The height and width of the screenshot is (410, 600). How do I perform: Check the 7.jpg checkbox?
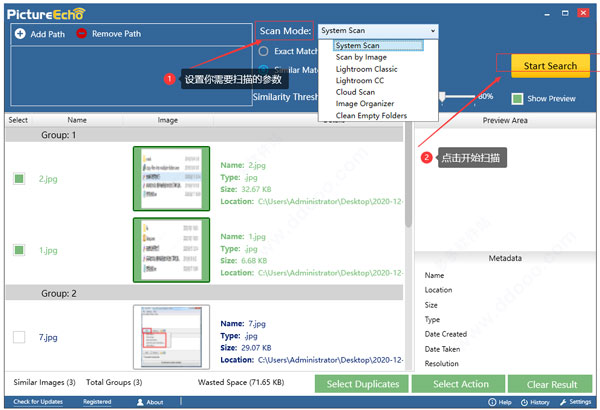click(x=19, y=337)
